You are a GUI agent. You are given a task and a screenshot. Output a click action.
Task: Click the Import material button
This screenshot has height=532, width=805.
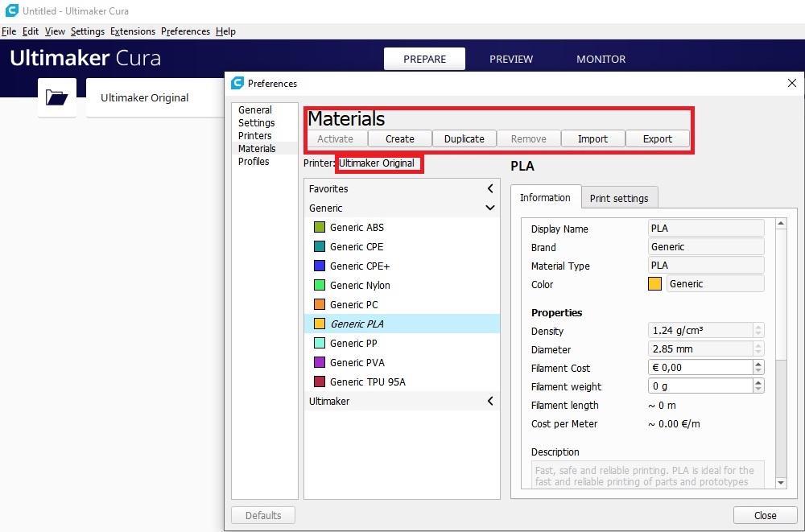592,138
